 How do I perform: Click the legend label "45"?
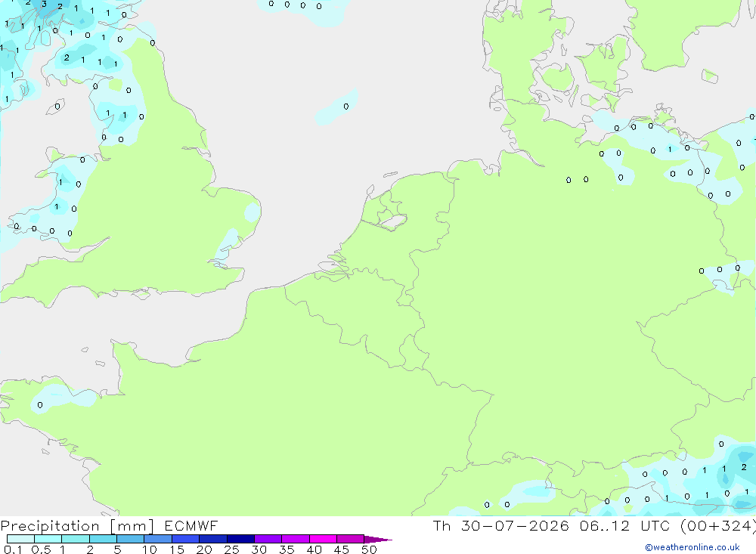(342, 549)
